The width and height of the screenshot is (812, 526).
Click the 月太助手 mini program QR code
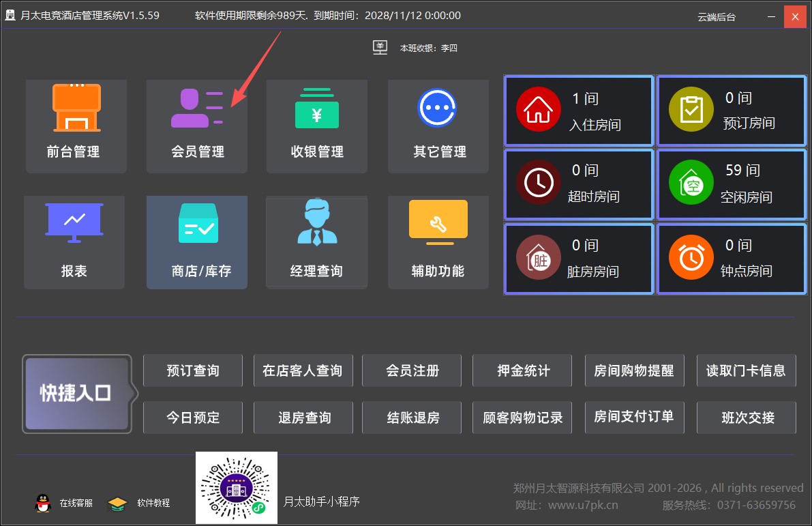(x=236, y=487)
